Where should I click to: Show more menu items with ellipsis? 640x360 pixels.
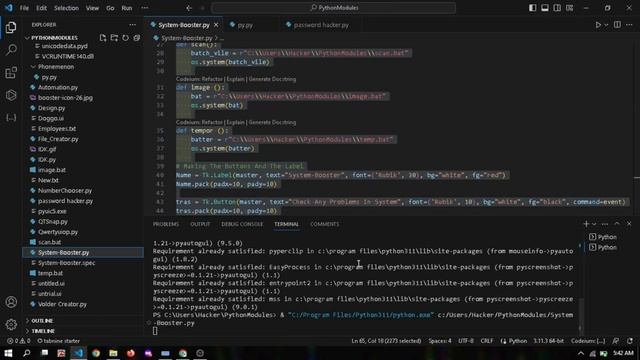click(x=144, y=8)
